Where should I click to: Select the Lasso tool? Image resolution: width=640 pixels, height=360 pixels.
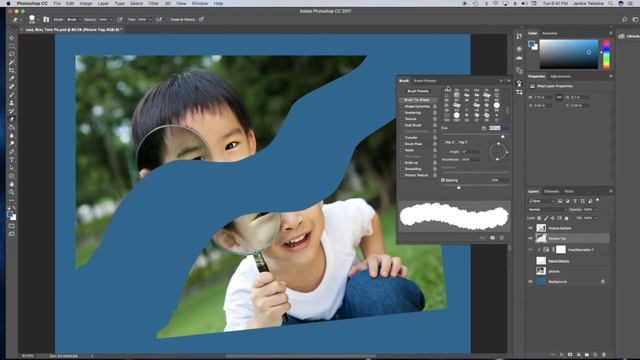[11, 54]
